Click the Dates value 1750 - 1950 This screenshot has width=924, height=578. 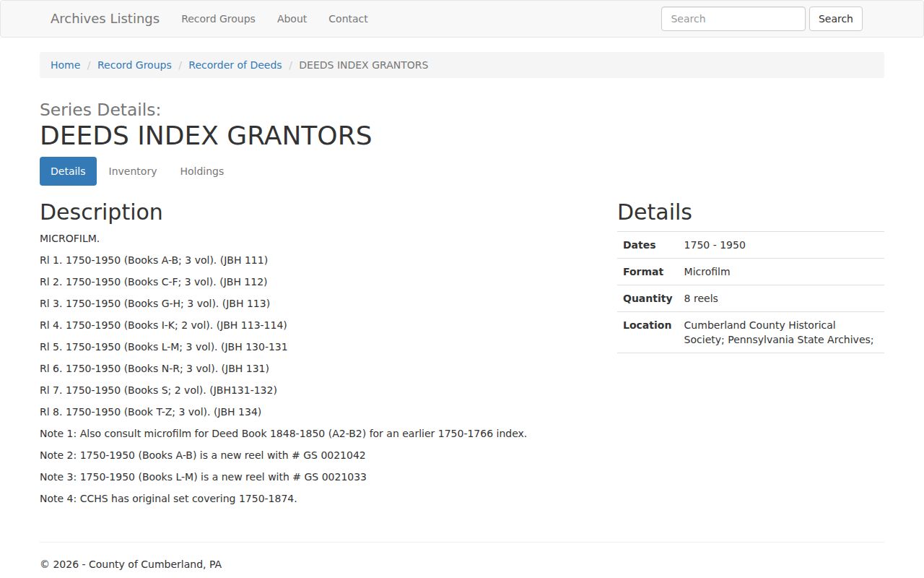coord(715,245)
